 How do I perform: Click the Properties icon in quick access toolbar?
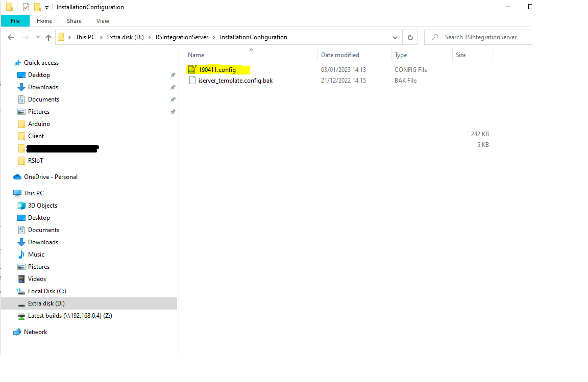pyautogui.click(x=26, y=7)
